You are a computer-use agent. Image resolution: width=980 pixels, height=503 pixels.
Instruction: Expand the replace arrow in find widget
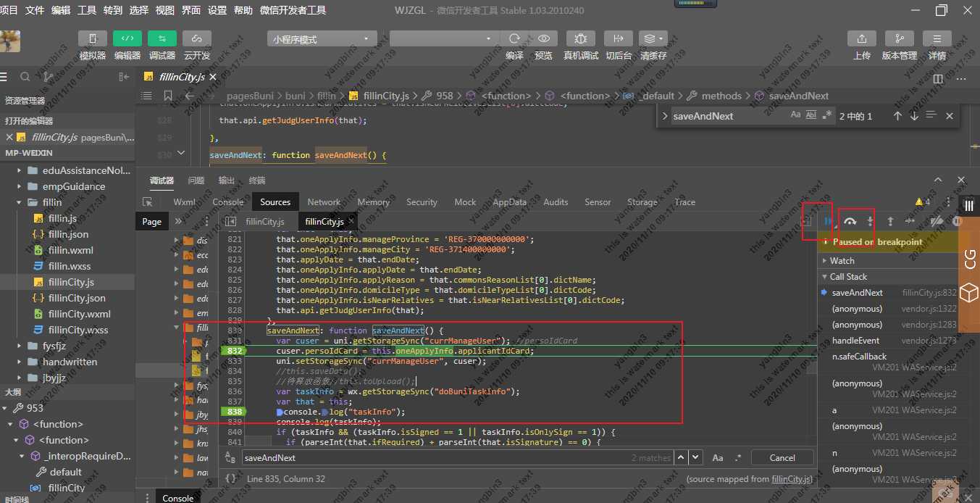coord(664,116)
